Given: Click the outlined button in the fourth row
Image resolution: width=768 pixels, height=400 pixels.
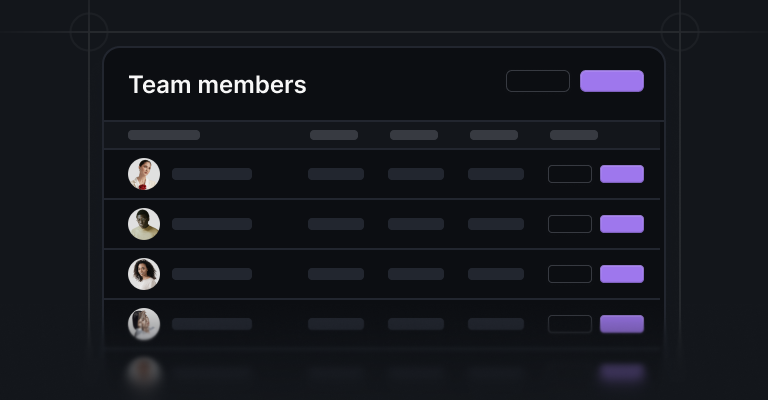Looking at the screenshot, I should coord(570,324).
